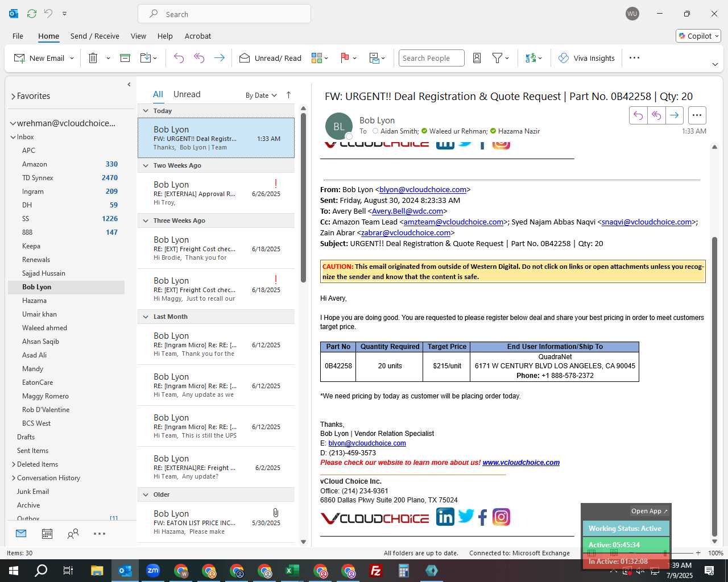728x582 pixels.
Task: Open the View tab
Action: (x=138, y=36)
